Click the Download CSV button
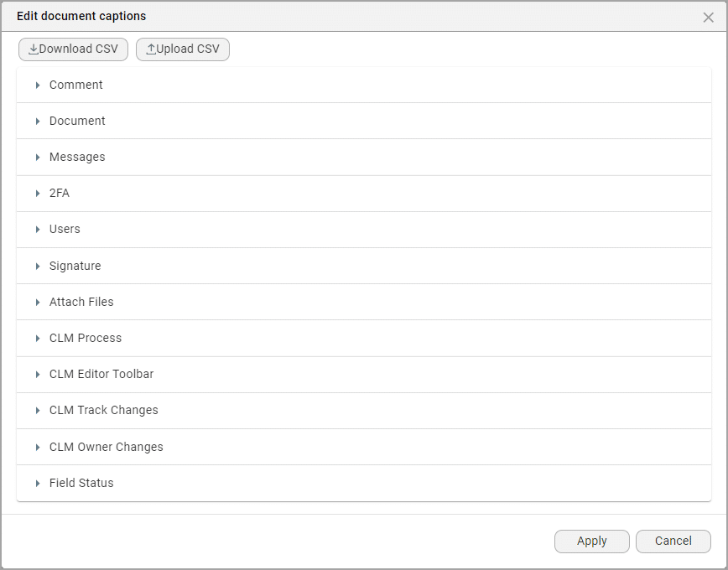This screenshot has height=570, width=728. click(x=73, y=49)
